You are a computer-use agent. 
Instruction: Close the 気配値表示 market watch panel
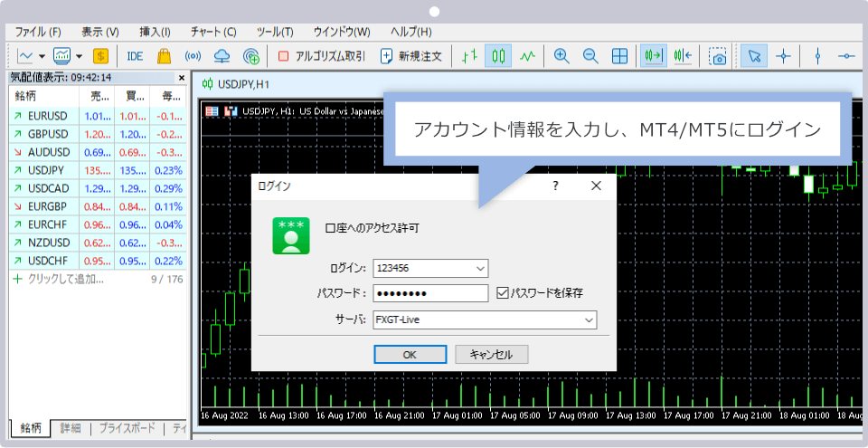182,78
